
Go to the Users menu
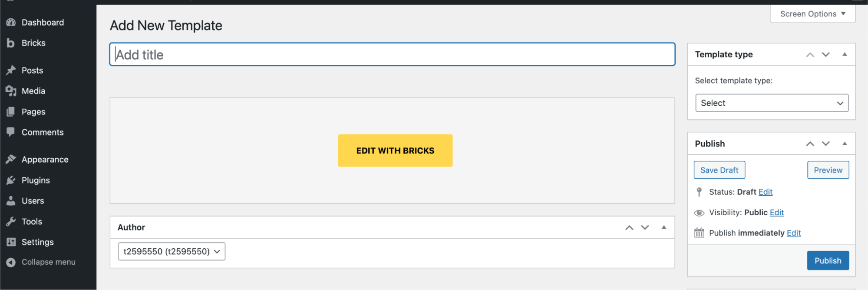[33, 201]
